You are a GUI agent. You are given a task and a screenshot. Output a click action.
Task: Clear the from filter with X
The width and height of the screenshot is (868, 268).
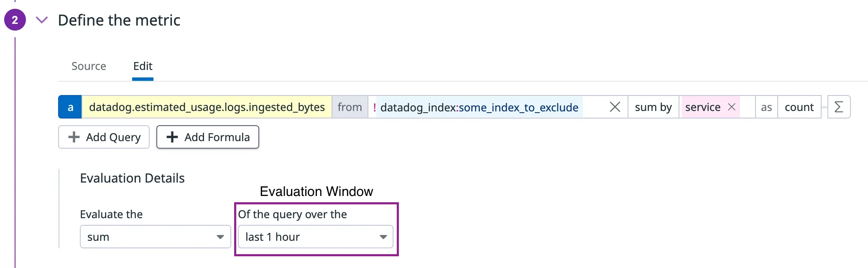615,107
